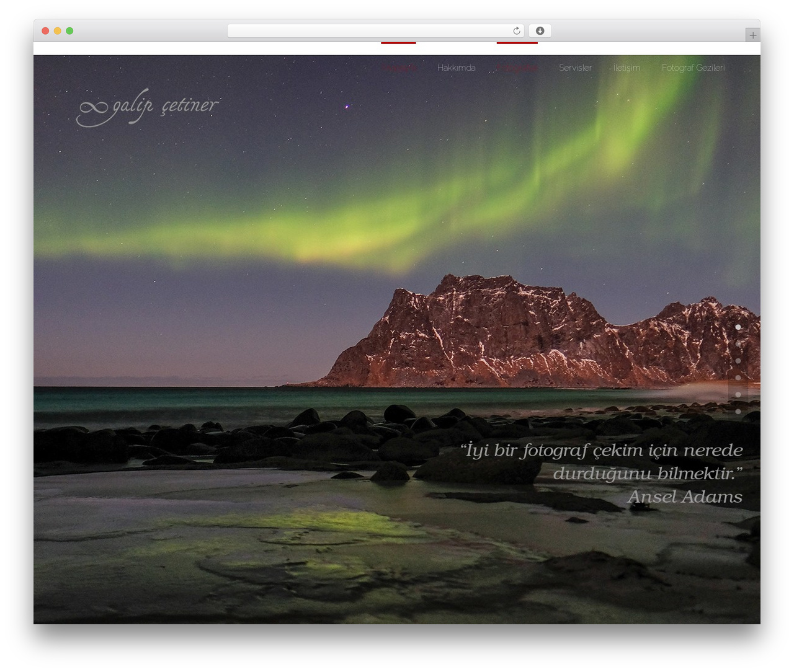Select the third slider dot
Image resolution: width=794 pixels, height=672 pixels.
tap(738, 360)
